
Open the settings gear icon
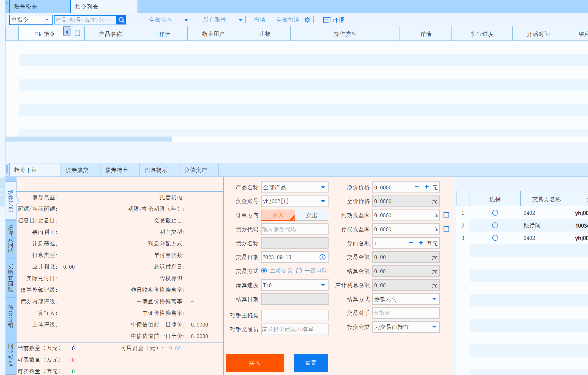(x=307, y=20)
